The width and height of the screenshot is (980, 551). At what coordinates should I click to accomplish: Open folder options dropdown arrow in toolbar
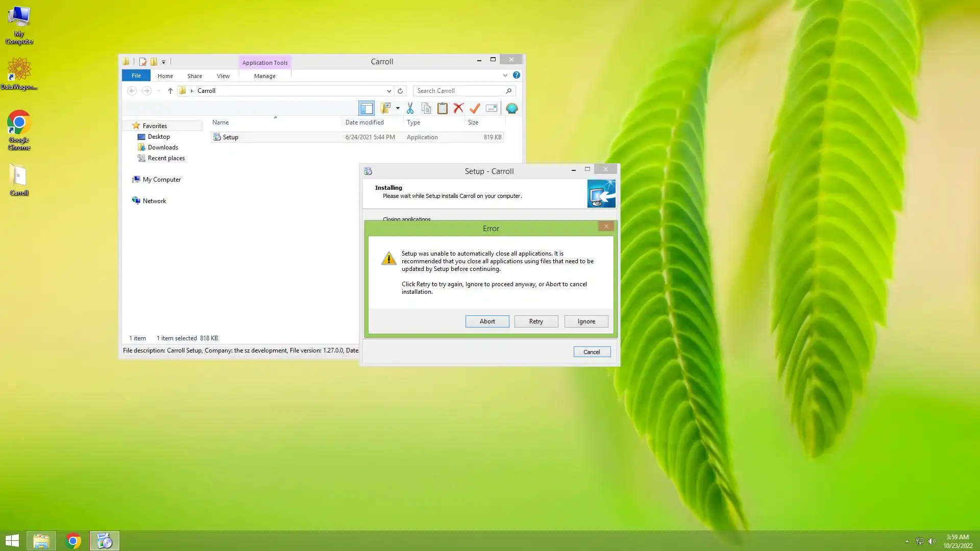pyautogui.click(x=398, y=108)
